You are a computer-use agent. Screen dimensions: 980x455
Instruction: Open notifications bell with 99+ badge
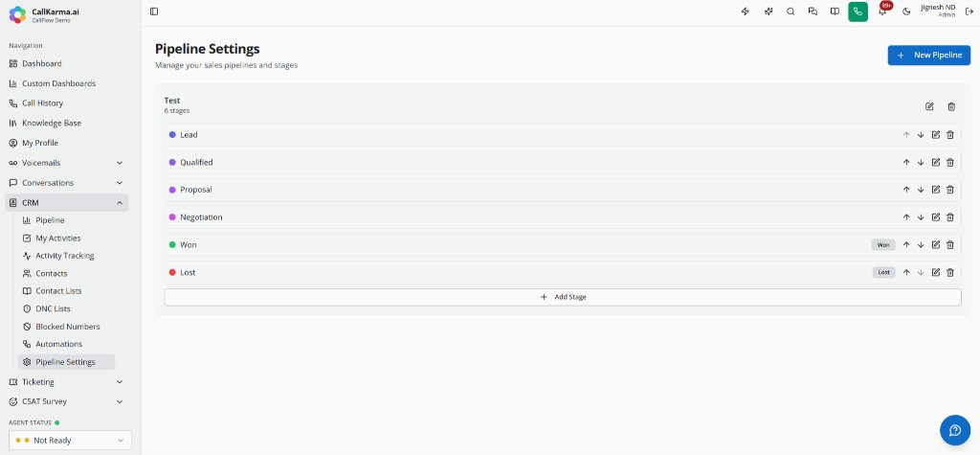(882, 11)
